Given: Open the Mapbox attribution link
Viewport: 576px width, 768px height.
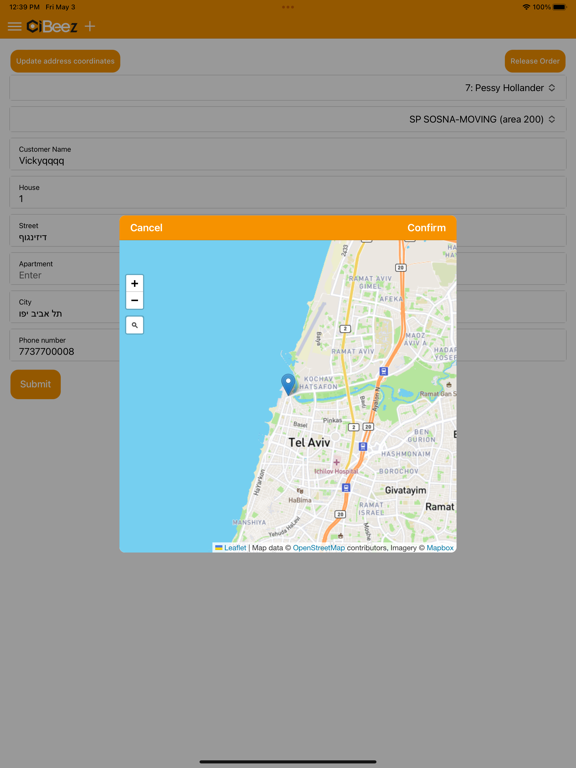Looking at the screenshot, I should 440,548.
